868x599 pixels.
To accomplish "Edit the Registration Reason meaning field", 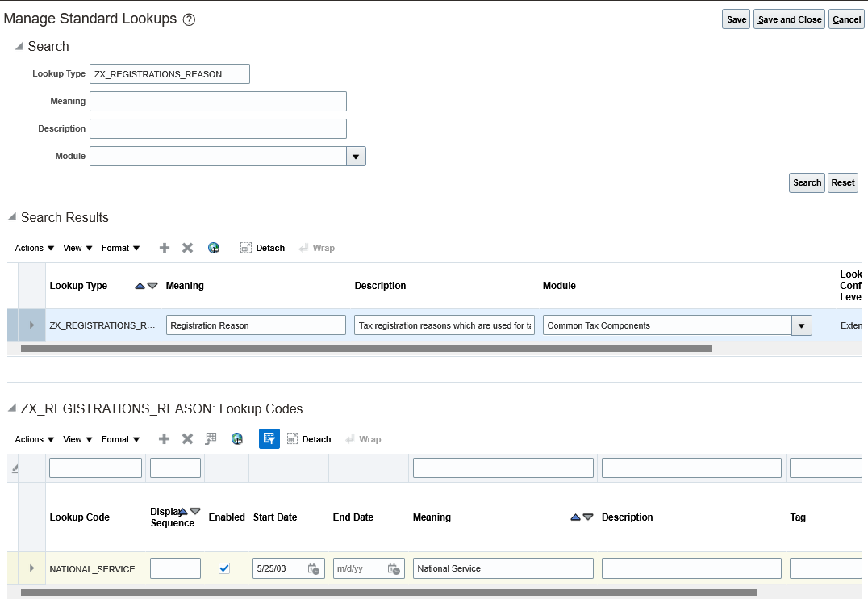I will tap(256, 325).
